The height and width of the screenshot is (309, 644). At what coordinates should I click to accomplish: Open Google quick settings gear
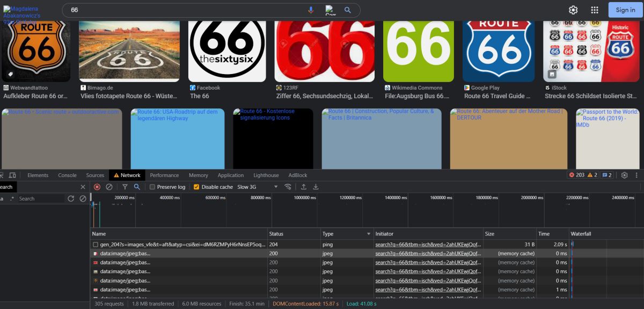tap(573, 10)
